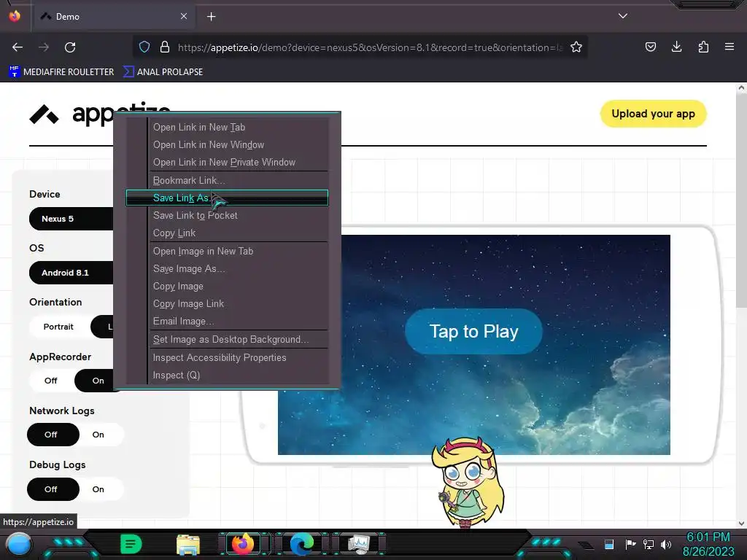Open Microsoft Edge from taskbar
The height and width of the screenshot is (560, 747).
[x=302, y=544]
